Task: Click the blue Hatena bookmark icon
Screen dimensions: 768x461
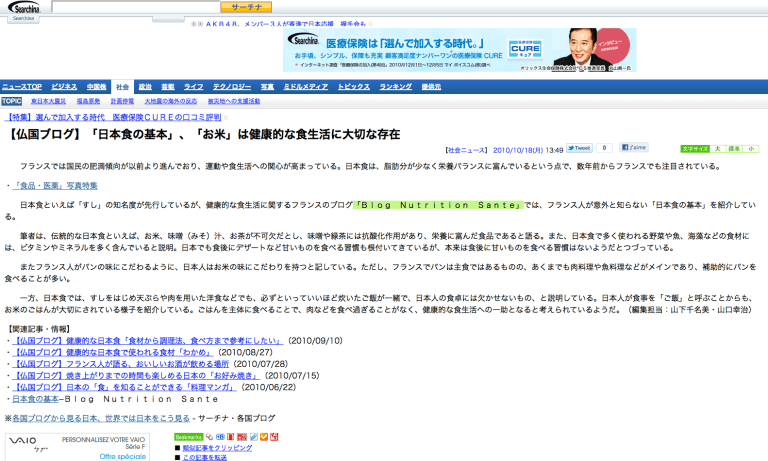Action: (x=220, y=437)
